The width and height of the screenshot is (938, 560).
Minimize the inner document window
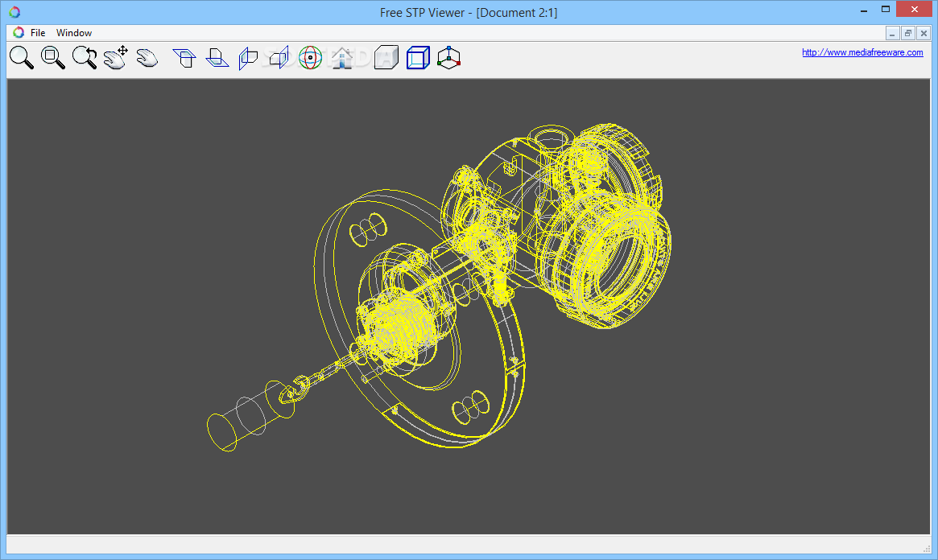892,34
